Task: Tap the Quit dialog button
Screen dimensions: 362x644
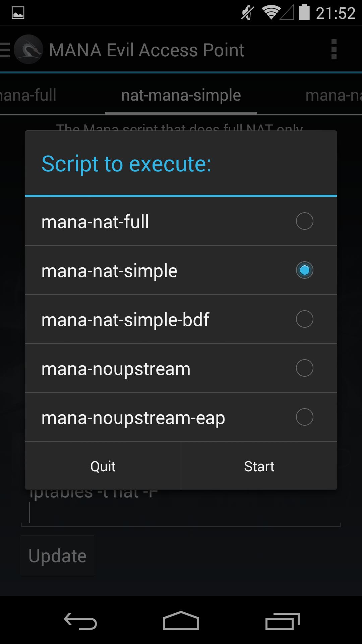Action: point(103,466)
